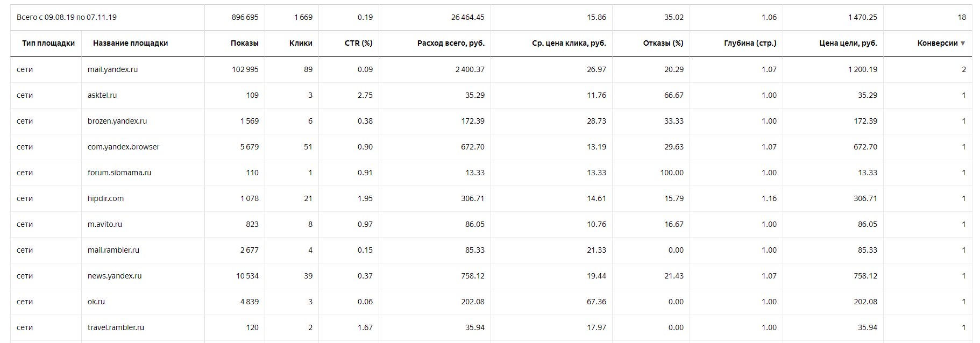Click the Глубина (стр.) column header
Screen dimensions: 980x343
(750, 43)
